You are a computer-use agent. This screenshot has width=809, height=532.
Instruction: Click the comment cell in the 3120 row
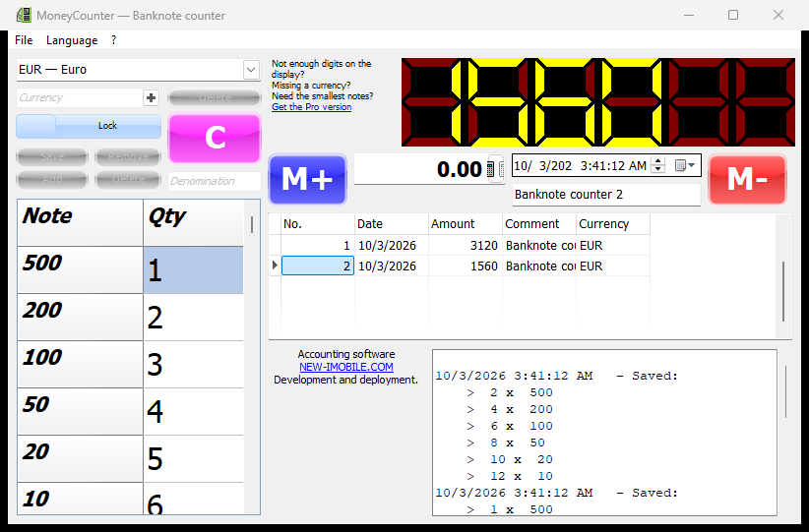tap(539, 246)
